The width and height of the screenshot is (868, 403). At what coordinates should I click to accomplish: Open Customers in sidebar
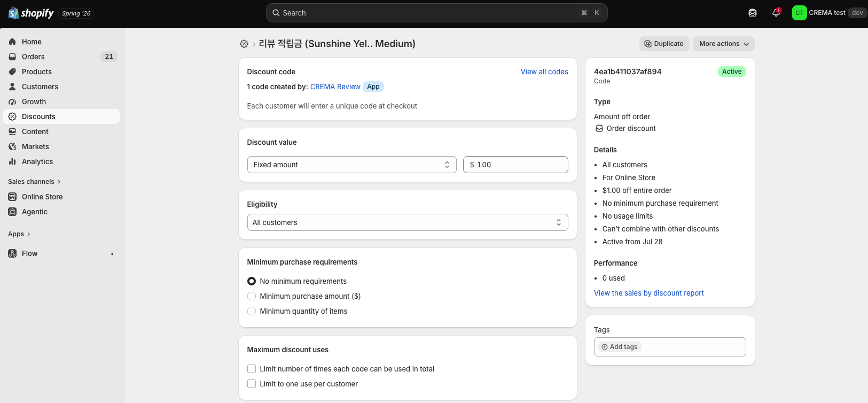pyautogui.click(x=61, y=87)
